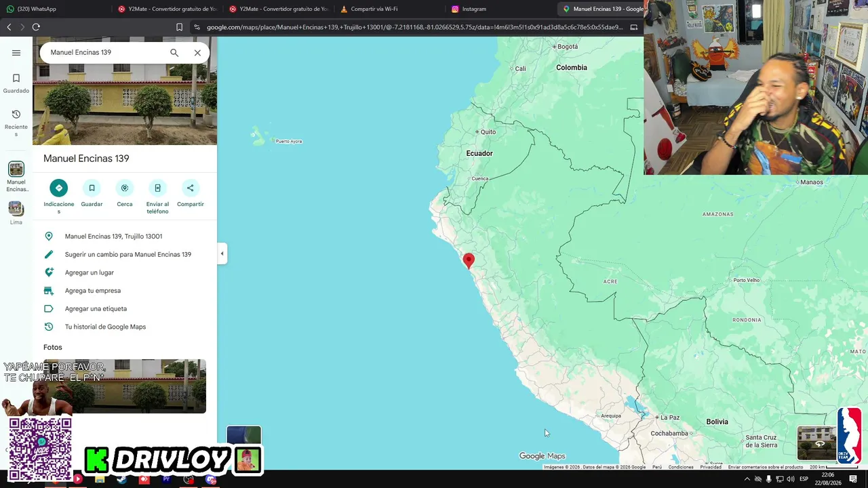Open the Street View thumbnail at map's bottom-right

(816, 443)
